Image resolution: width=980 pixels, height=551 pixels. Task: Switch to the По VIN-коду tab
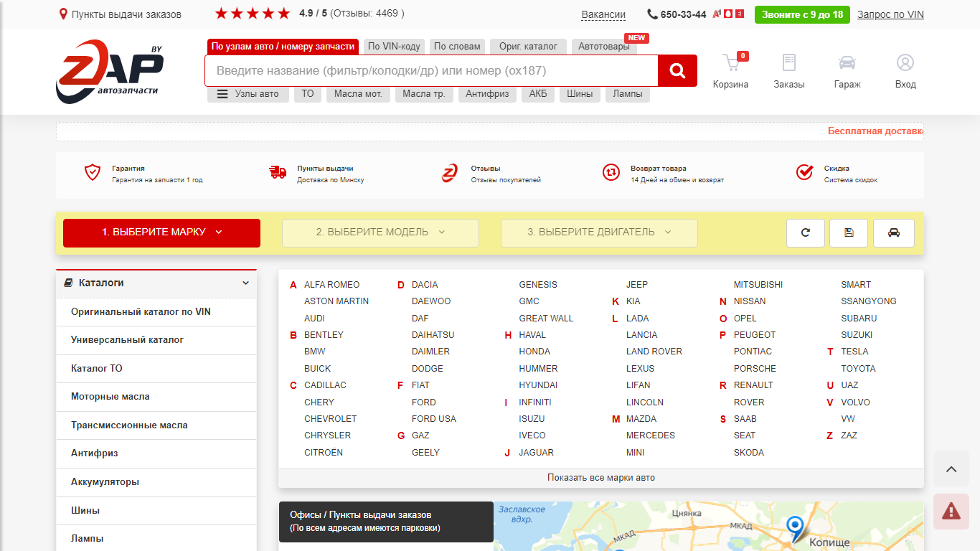tap(394, 47)
